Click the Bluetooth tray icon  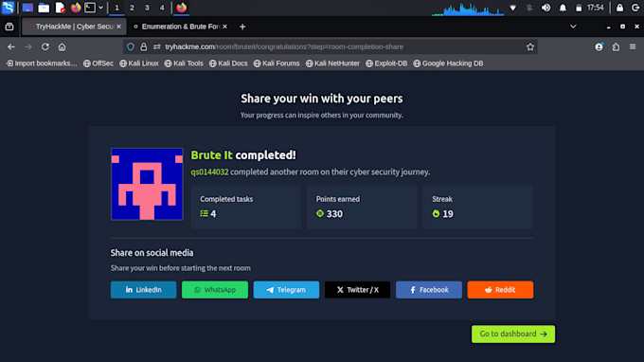click(x=529, y=8)
